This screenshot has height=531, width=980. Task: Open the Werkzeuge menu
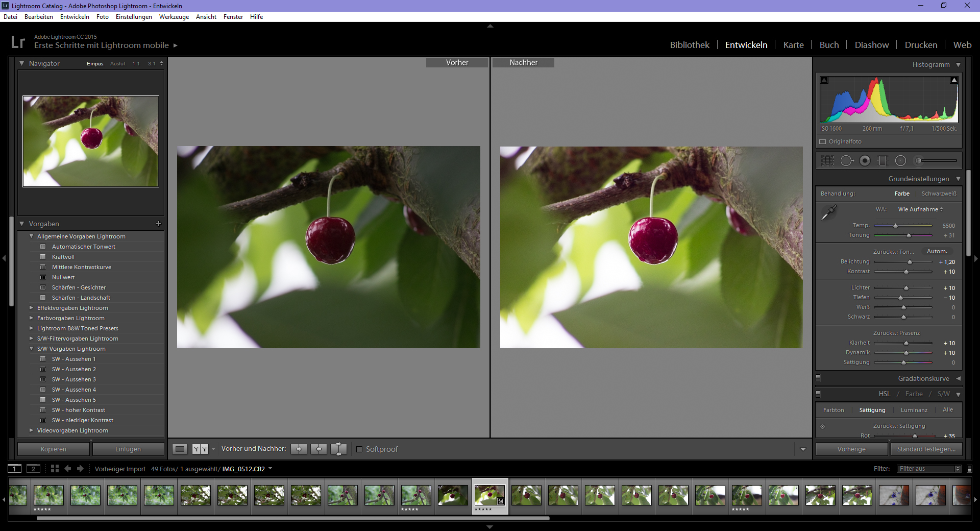pos(174,17)
